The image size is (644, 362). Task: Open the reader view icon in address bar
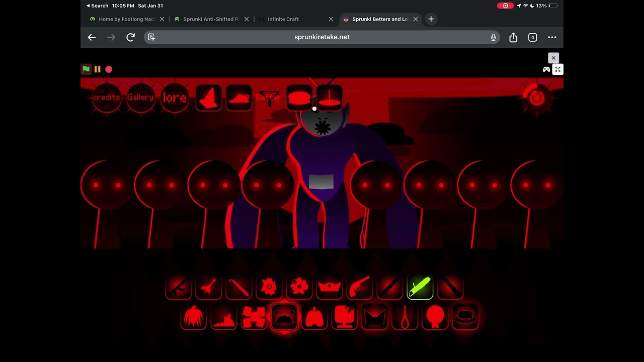point(151,37)
